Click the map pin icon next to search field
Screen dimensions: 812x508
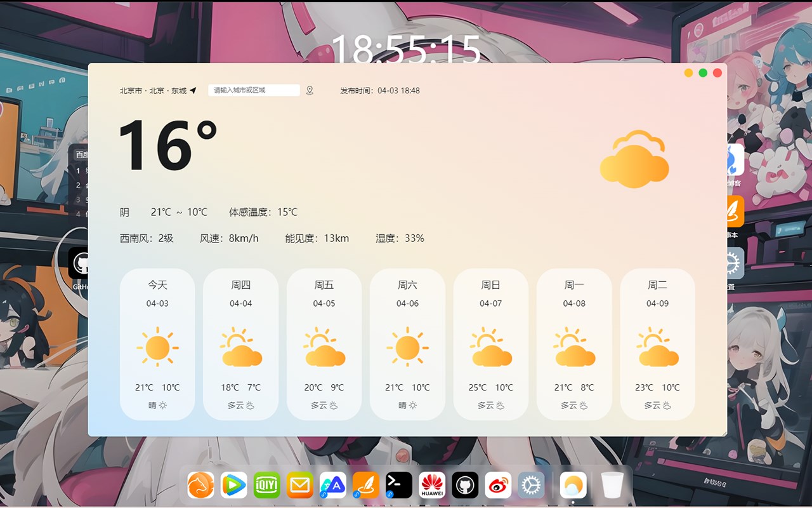tap(310, 90)
